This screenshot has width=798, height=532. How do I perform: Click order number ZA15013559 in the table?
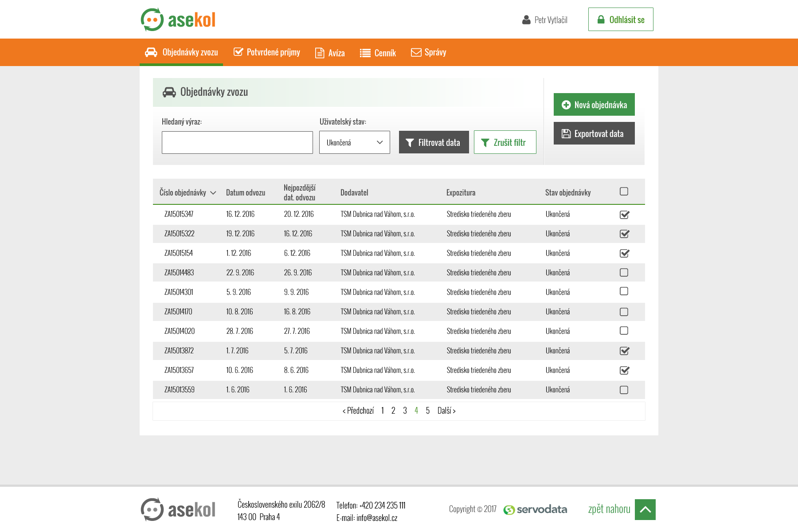tap(180, 390)
